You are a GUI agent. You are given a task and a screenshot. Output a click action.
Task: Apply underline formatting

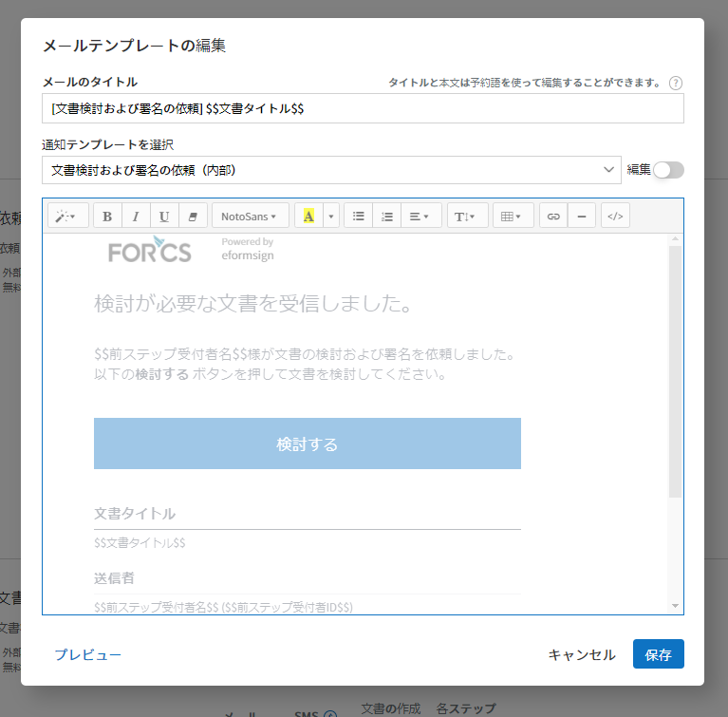point(164,217)
